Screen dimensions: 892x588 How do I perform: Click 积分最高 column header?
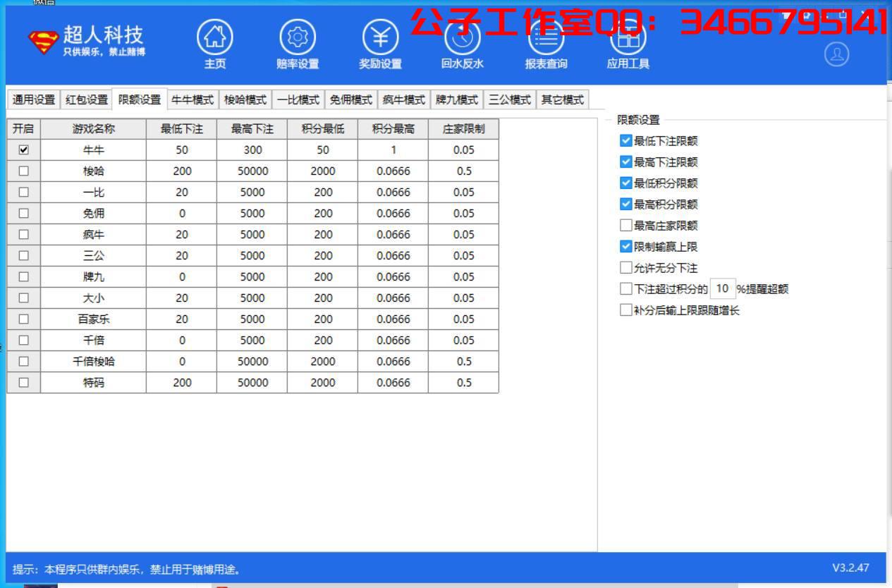393,129
